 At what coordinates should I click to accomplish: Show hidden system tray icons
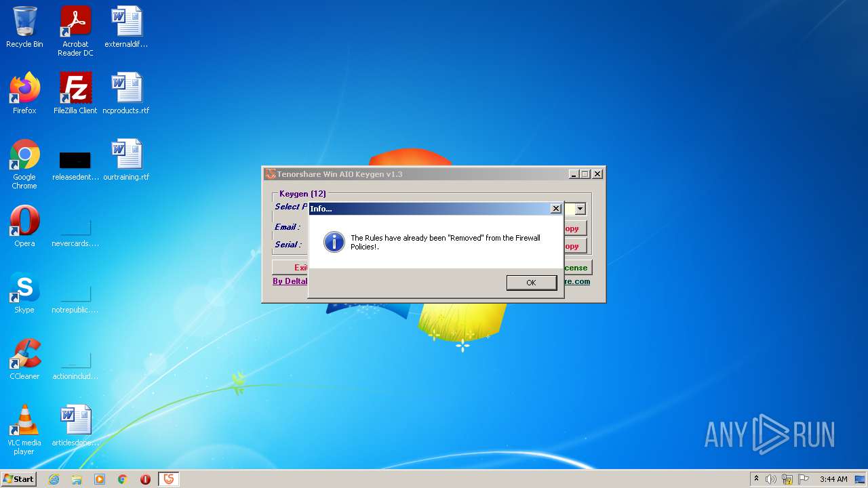pyautogui.click(x=756, y=479)
